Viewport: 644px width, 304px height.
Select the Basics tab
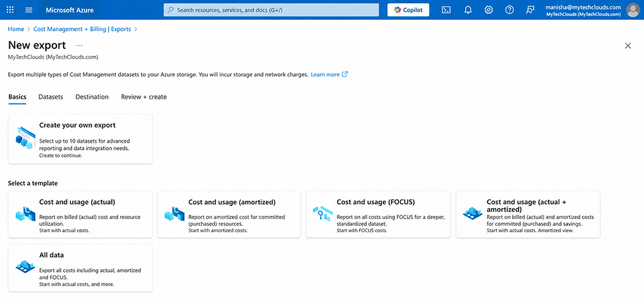pos(17,97)
